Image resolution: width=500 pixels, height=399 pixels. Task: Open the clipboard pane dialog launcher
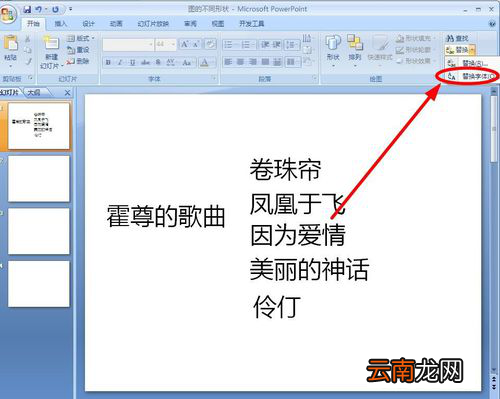(x=31, y=78)
